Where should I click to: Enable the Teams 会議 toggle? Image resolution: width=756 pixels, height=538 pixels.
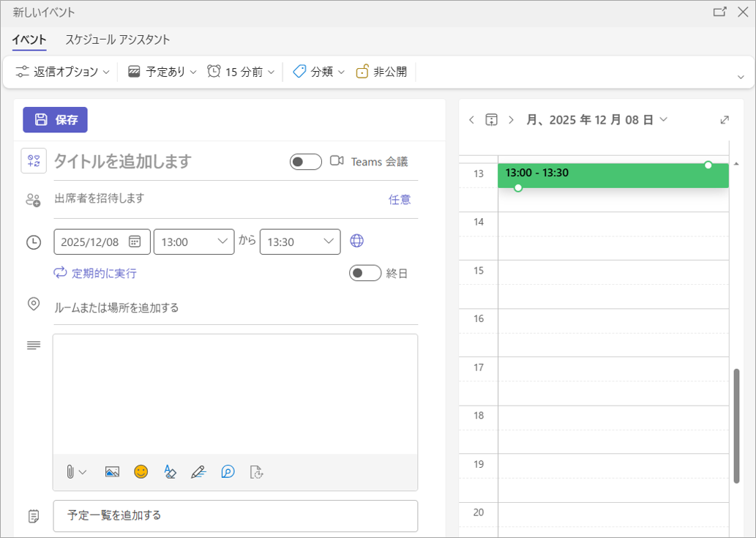305,162
